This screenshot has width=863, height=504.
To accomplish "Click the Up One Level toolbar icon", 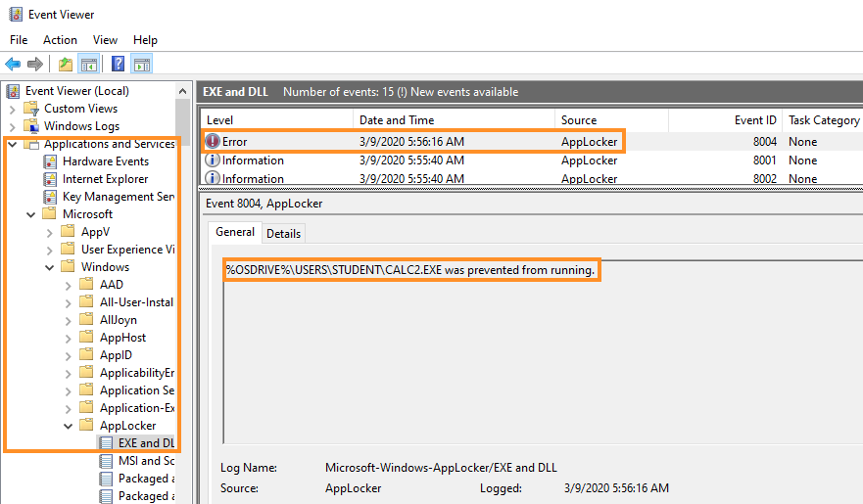I will [66, 65].
